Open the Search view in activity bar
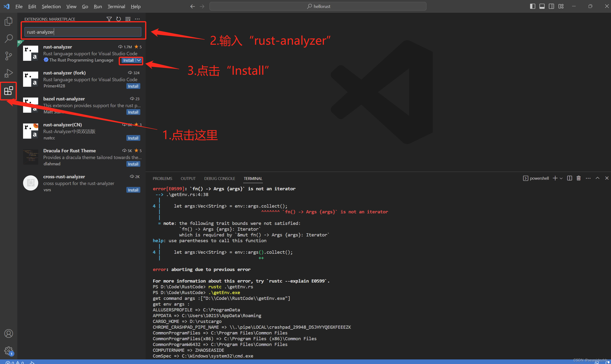The height and width of the screenshot is (364, 611). (9, 38)
